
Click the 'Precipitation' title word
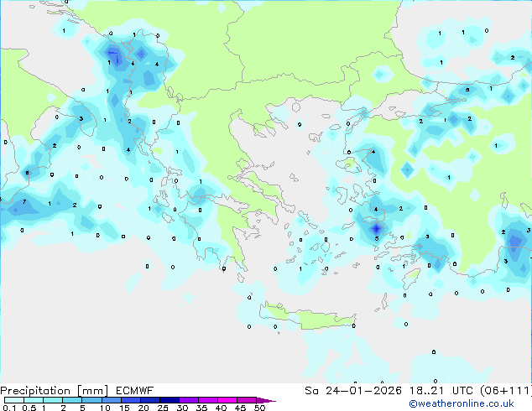(35, 391)
